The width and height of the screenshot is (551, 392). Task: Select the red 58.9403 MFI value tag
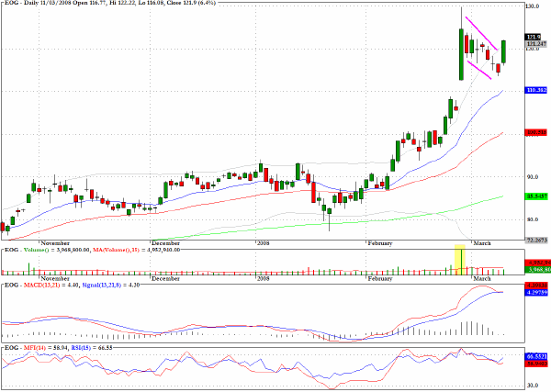click(x=536, y=364)
